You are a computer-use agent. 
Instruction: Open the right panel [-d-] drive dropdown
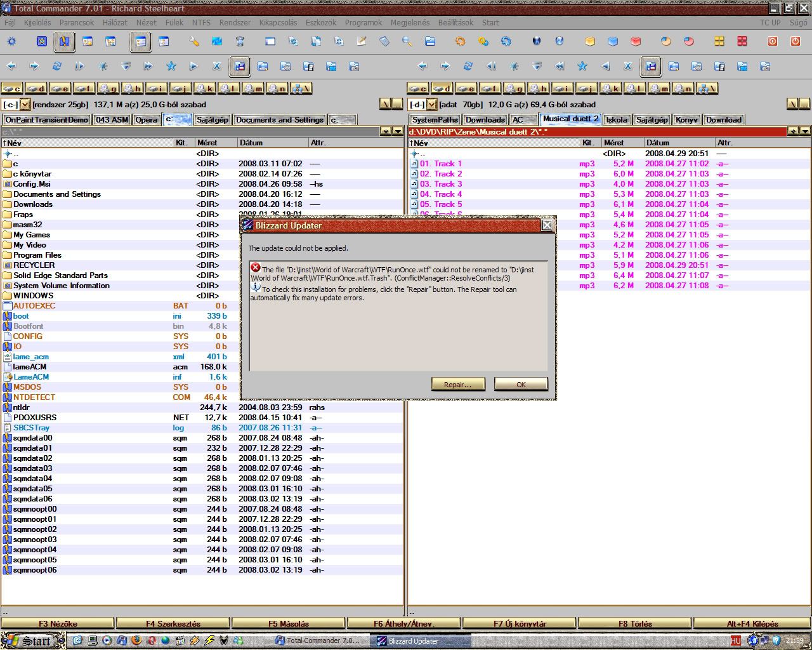pyautogui.click(x=432, y=105)
